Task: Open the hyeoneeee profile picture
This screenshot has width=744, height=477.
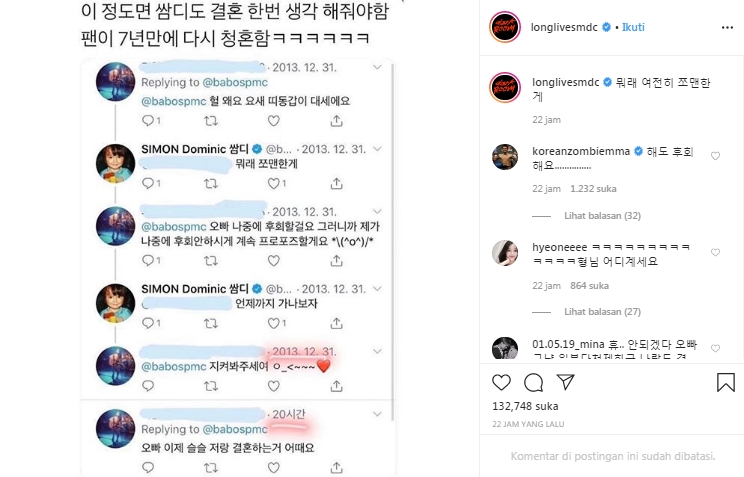Action: 505,253
